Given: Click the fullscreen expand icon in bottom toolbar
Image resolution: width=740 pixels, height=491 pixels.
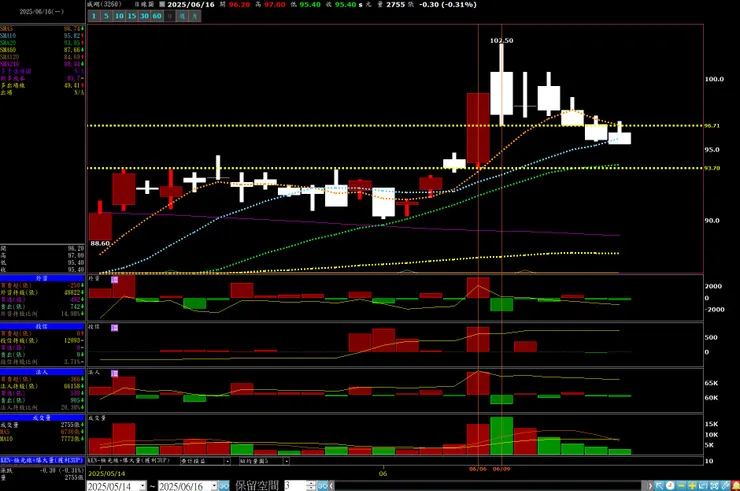Looking at the screenshot, I should click(x=714, y=485).
